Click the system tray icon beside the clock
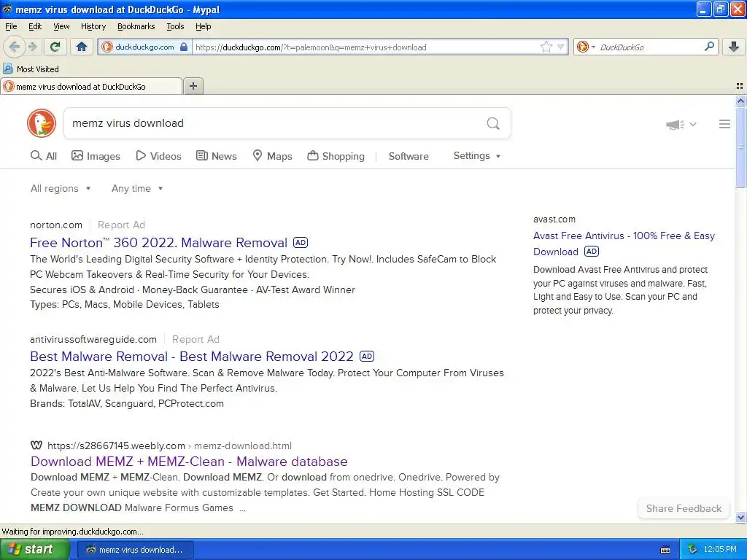 (692, 549)
